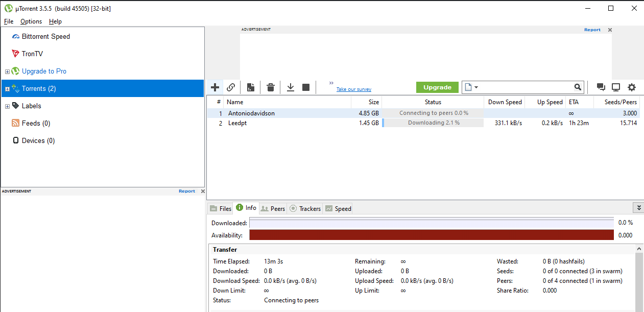Click the Create New Torrent icon
Image resolution: width=644 pixels, height=312 pixels.
click(250, 87)
